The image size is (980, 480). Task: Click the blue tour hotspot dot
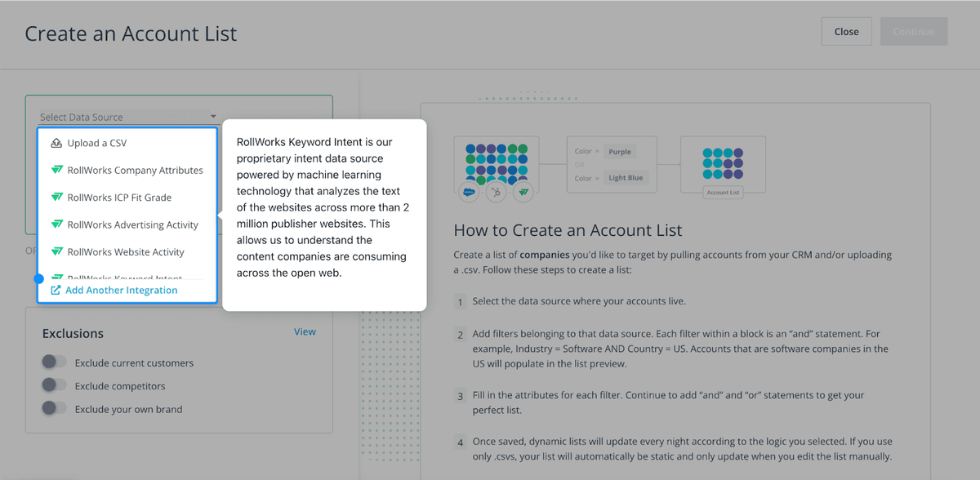[38, 279]
